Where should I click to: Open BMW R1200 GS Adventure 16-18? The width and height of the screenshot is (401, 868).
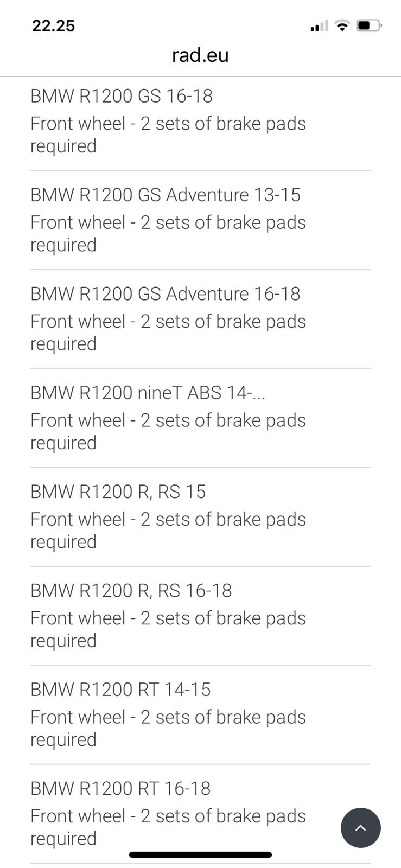click(x=165, y=293)
